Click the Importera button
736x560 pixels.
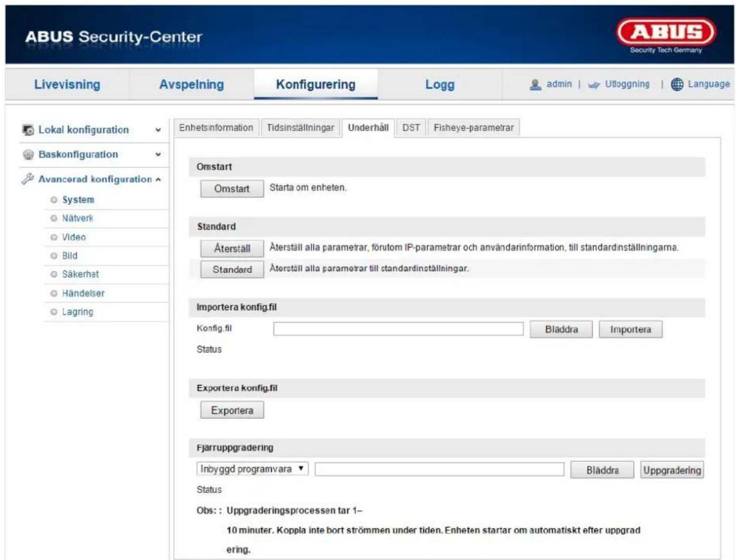tap(630, 329)
